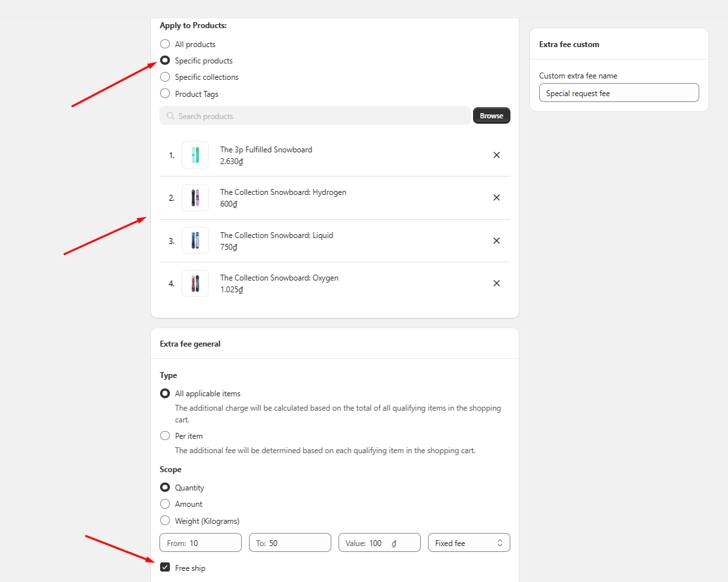Select Weight (Kilograms) scope option
The height and width of the screenshot is (582, 728).
point(165,521)
